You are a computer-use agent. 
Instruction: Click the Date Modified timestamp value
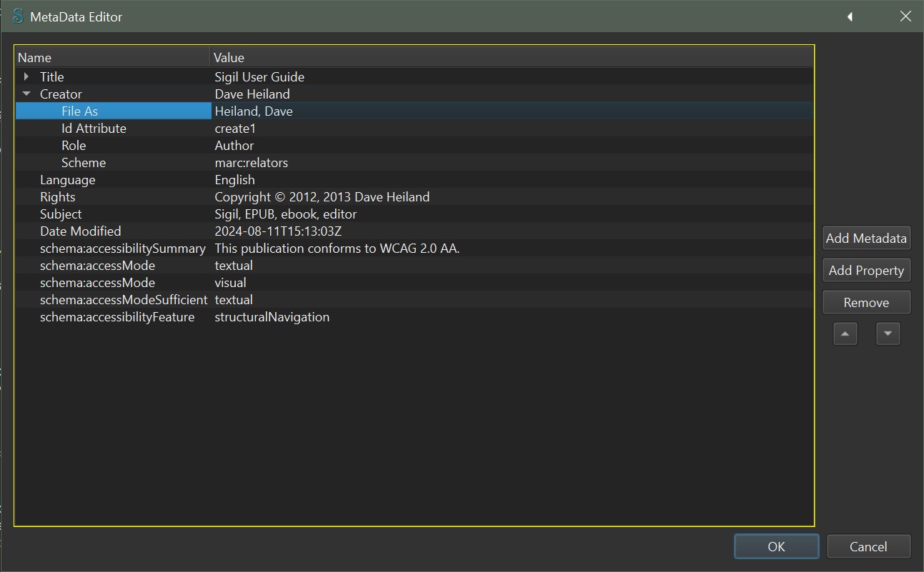coord(278,231)
